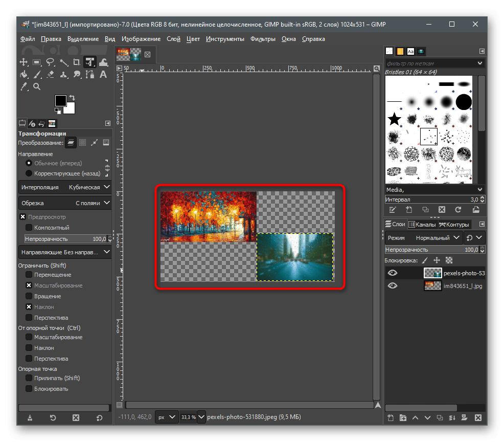
Task: Restore tool options to defaults
Action: pyautogui.click(x=99, y=418)
